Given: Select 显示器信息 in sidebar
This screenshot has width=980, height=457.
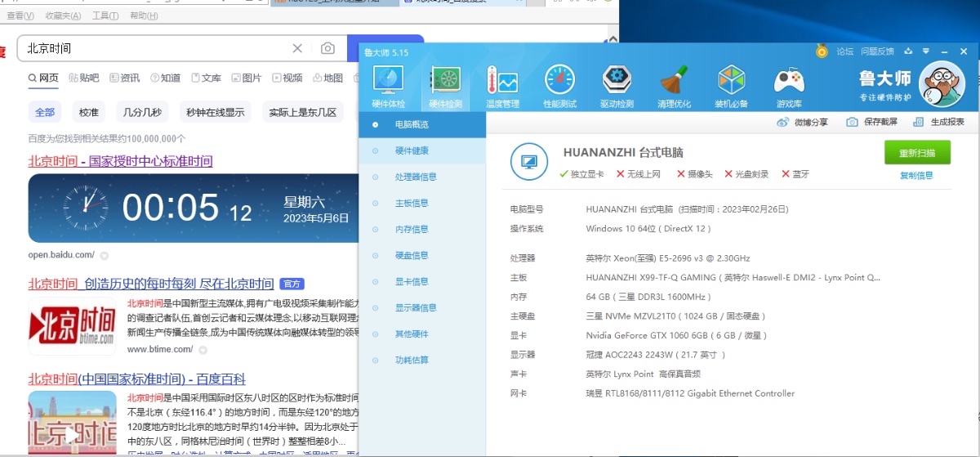Looking at the screenshot, I should coord(422,308).
